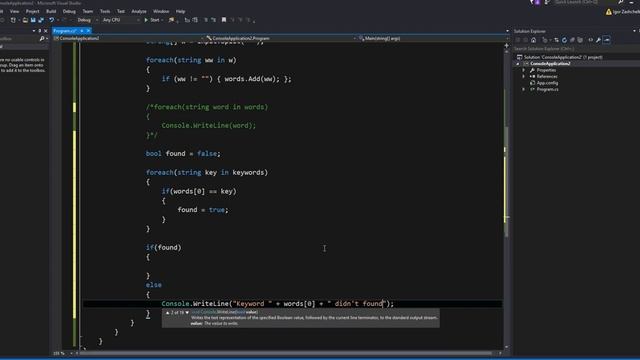Open Properties via the wrench icon
640x360 pixels.
(x=598, y=40)
